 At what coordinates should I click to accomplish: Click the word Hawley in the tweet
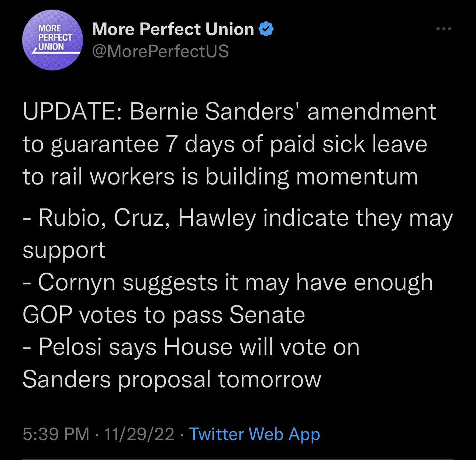217,218
